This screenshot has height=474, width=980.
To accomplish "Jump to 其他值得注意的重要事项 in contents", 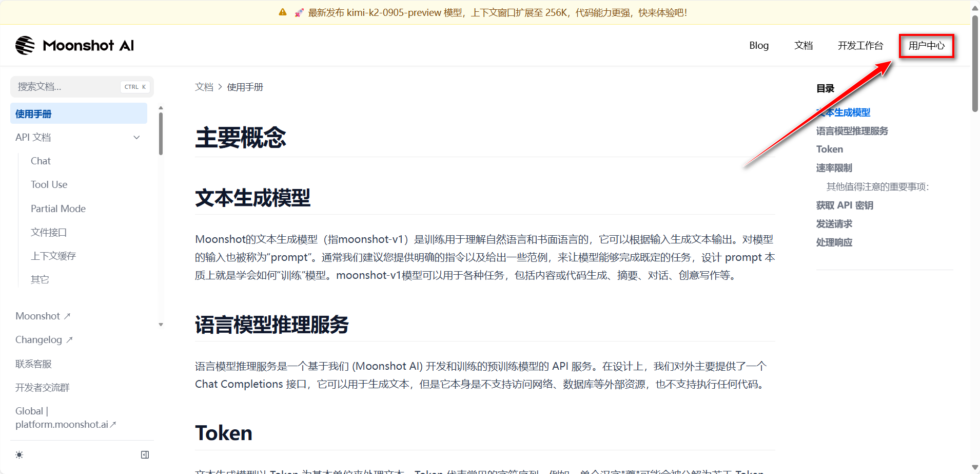I will click(x=878, y=186).
